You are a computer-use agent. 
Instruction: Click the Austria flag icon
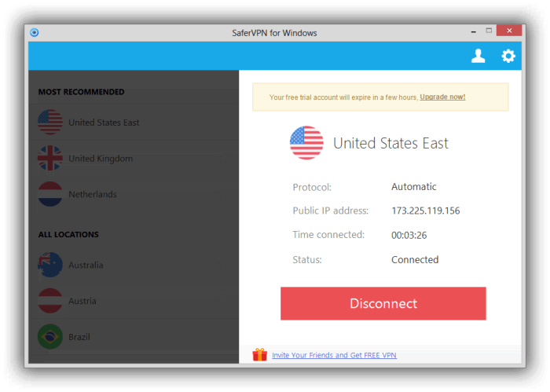(x=50, y=301)
